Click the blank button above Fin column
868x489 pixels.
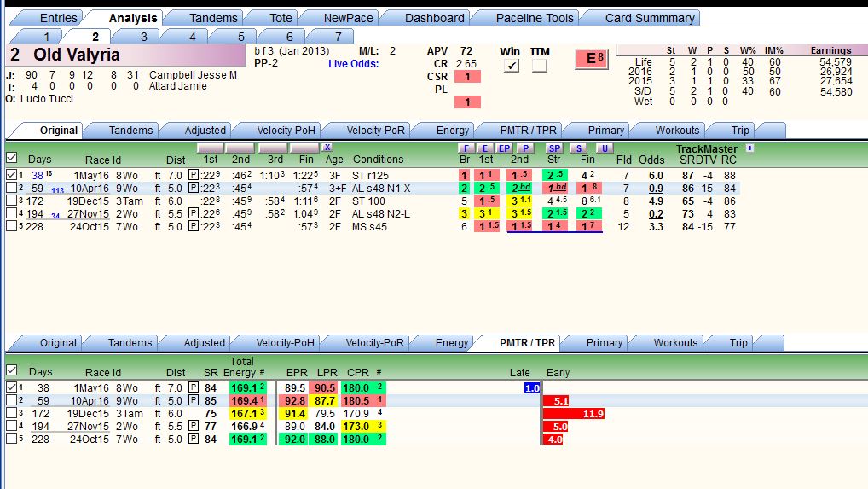(x=304, y=148)
